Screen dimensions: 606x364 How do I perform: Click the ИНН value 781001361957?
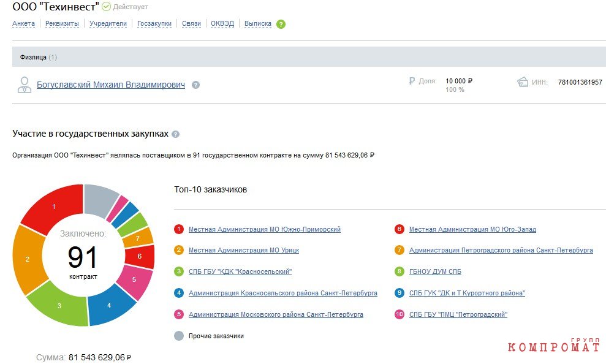(580, 82)
